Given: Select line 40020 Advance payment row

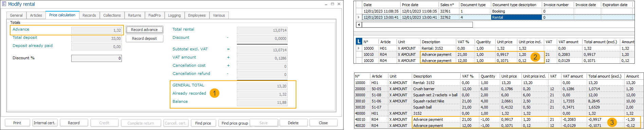Looking at the screenshot, I should [x=499, y=126].
